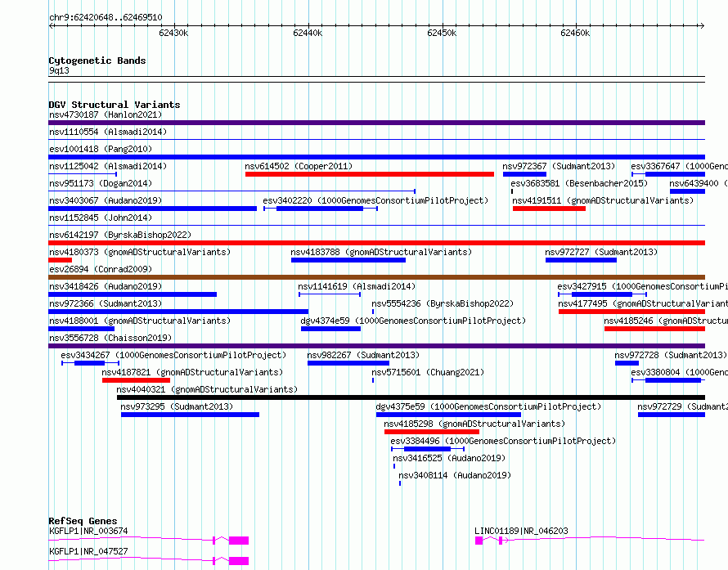
Task: Click nsv4187821 (gnomADStructuralVariants) label
Action: click(192, 372)
